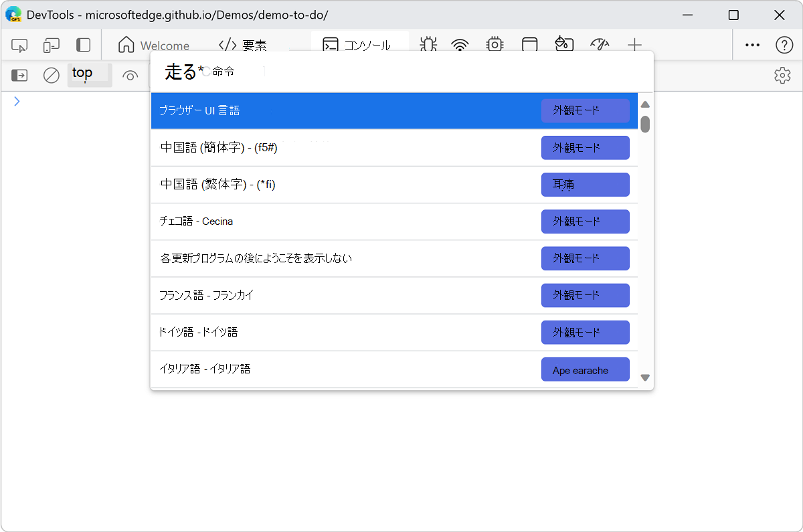Open the Welcome tab
This screenshot has width=803, height=532.
coord(153,45)
